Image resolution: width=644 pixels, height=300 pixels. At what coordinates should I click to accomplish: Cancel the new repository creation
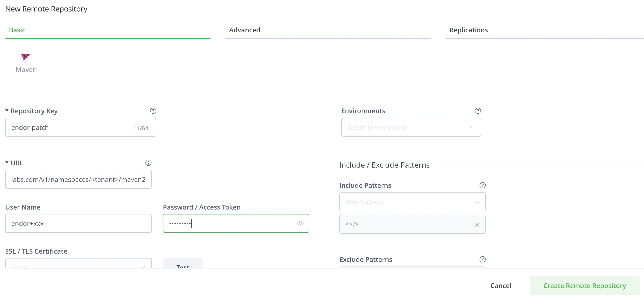501,285
